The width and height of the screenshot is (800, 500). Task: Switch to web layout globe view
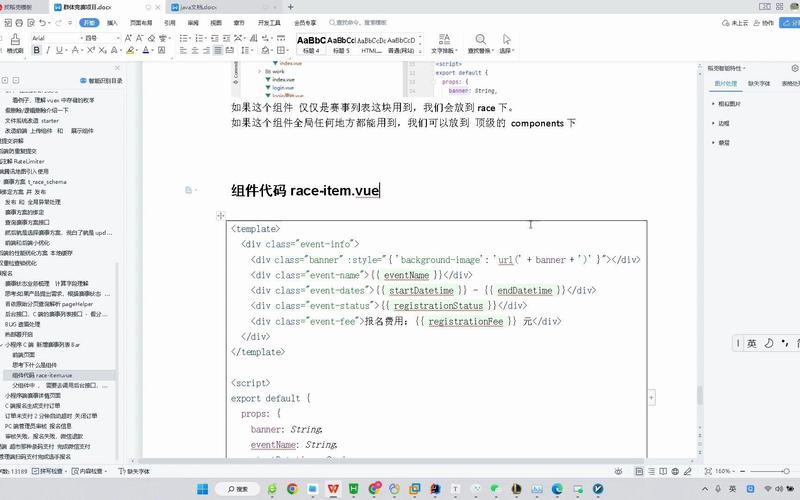click(675, 471)
